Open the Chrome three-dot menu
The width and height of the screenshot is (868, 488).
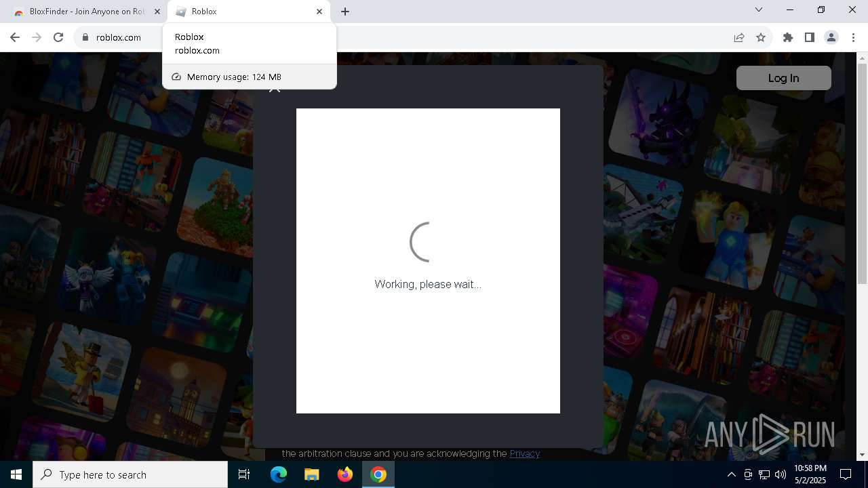(853, 37)
